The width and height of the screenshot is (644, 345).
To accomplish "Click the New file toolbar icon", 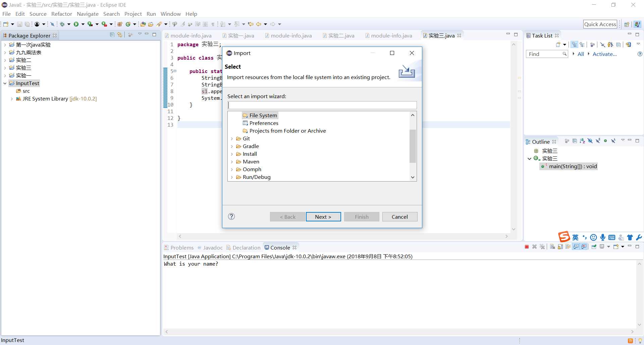I will (x=6, y=24).
